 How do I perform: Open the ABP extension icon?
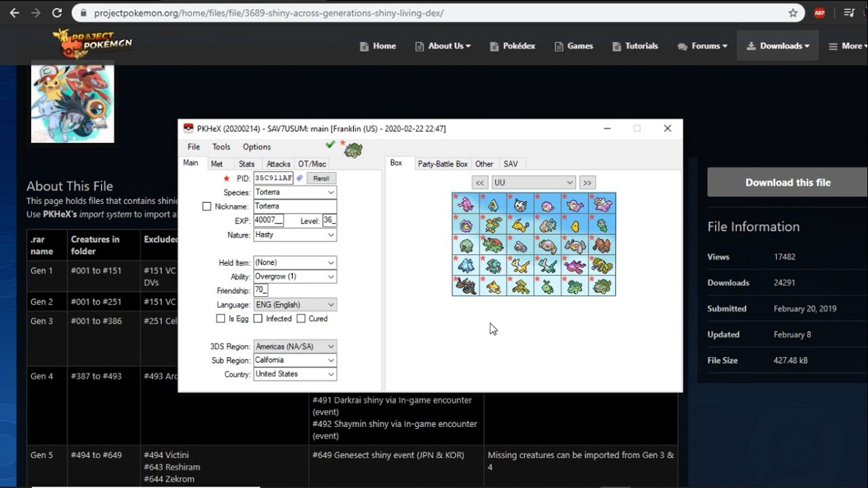pyautogui.click(x=819, y=13)
